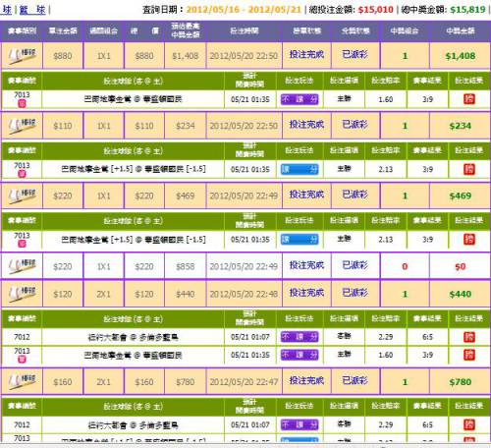Click the query date range 2012/05/16 - 2012/05/21
The height and width of the screenshot is (448, 491).
click(x=244, y=10)
